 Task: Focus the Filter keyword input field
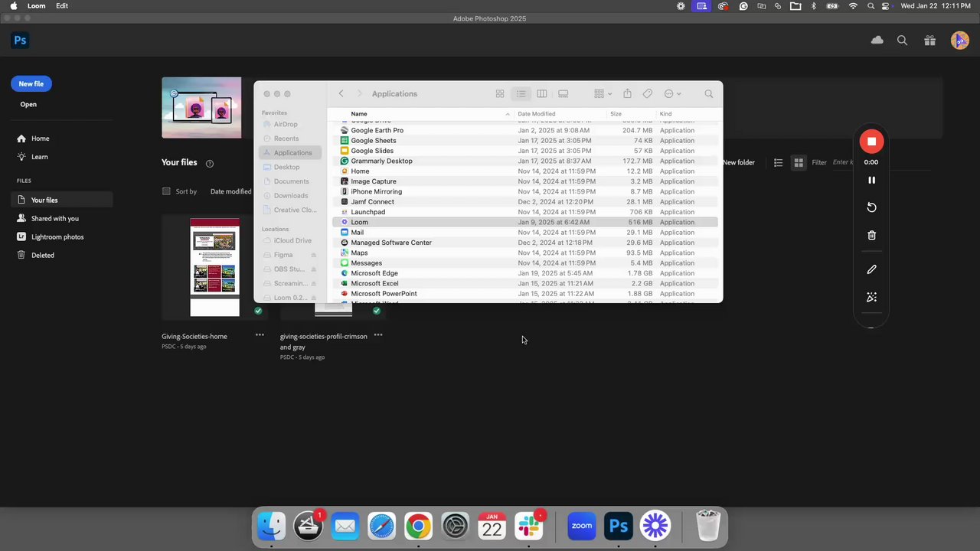click(x=842, y=162)
